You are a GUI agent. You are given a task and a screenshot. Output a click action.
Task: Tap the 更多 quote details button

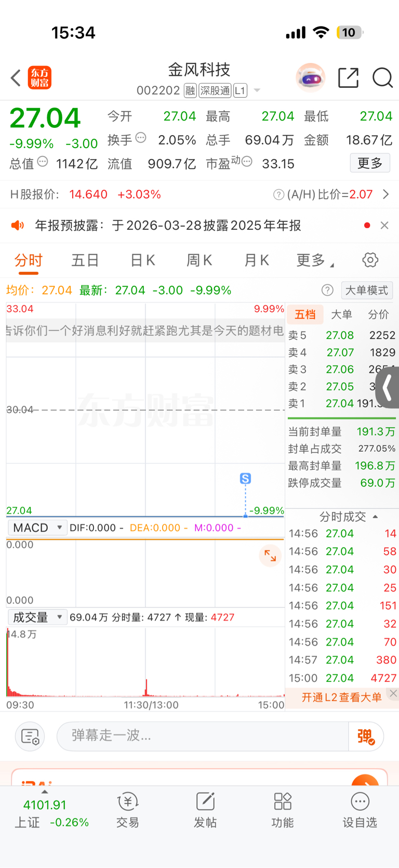370,163
